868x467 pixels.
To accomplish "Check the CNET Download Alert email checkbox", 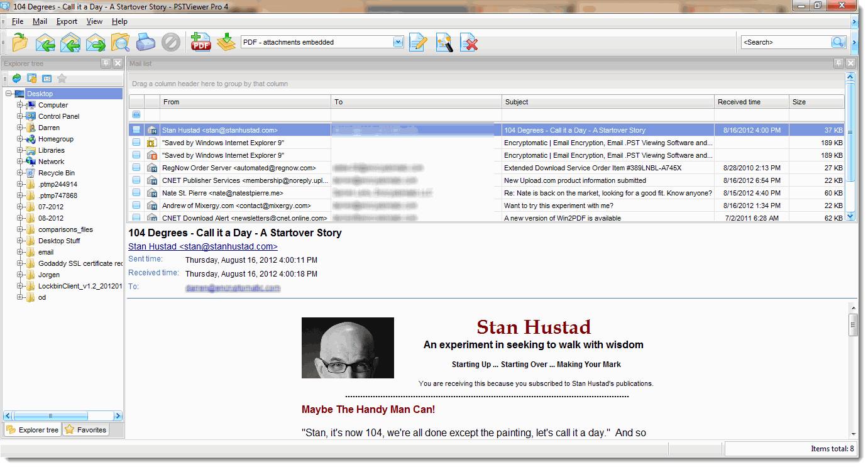I will pyautogui.click(x=136, y=218).
